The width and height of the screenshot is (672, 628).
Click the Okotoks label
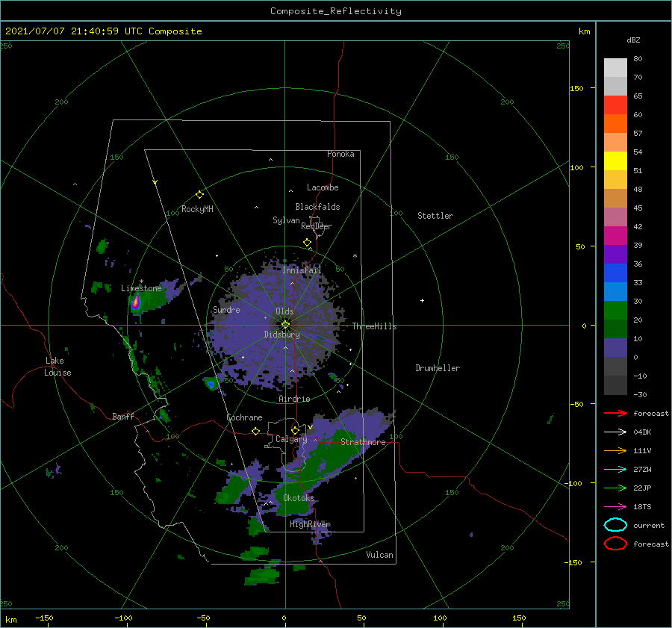(x=299, y=497)
